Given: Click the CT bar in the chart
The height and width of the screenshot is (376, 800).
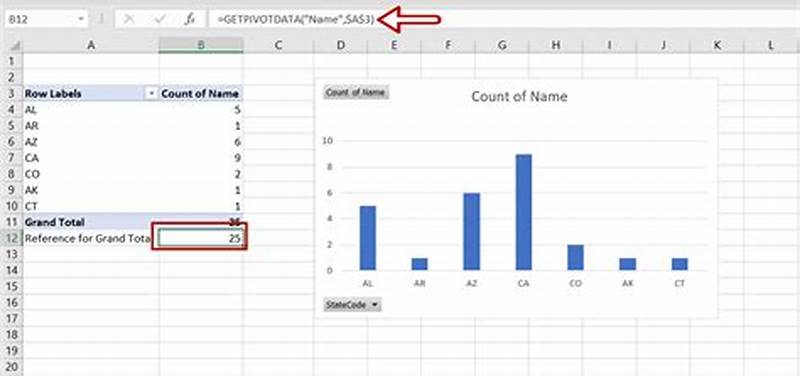Looking at the screenshot, I should pyautogui.click(x=680, y=264).
